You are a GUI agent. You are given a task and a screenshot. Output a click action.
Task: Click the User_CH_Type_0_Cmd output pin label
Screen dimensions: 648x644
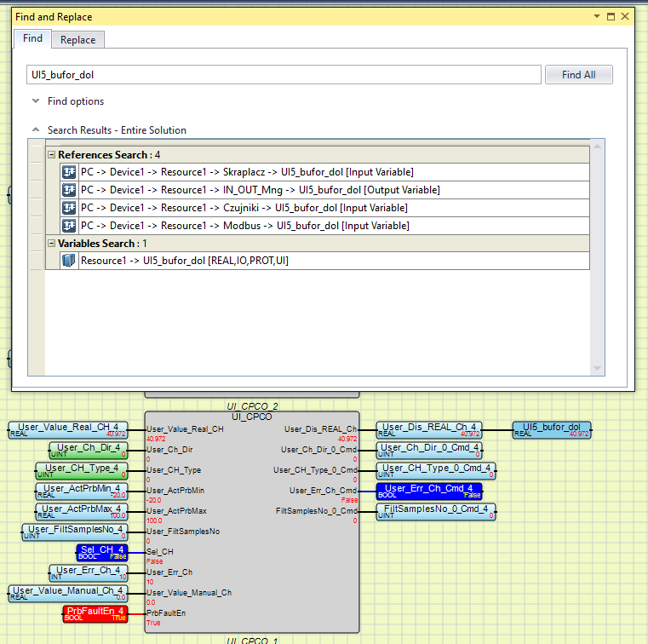(x=315, y=470)
